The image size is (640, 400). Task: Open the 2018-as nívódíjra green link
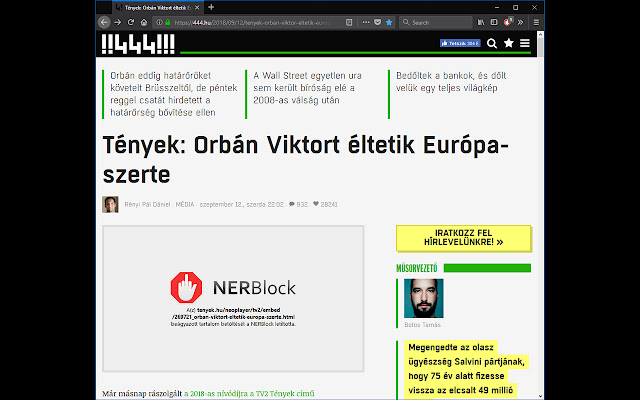tap(249, 394)
